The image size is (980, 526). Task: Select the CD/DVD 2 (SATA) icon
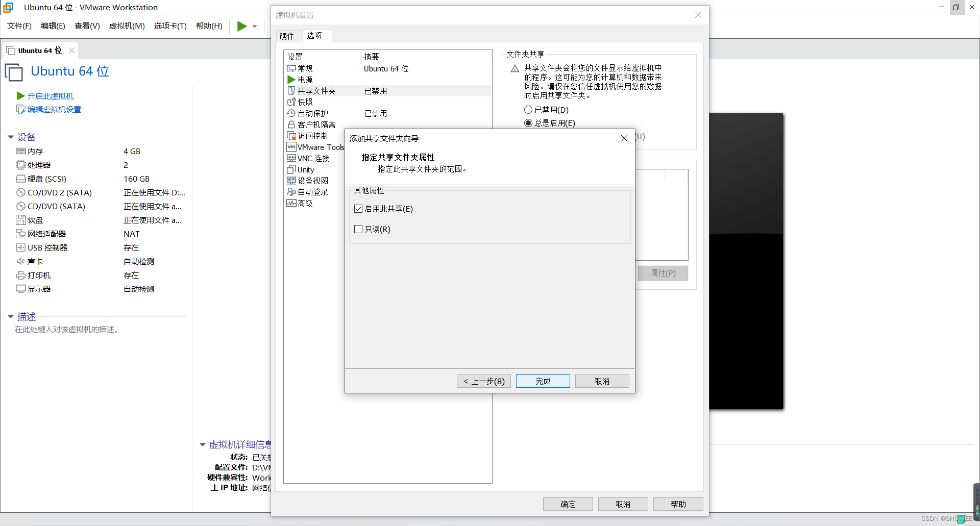pos(21,192)
